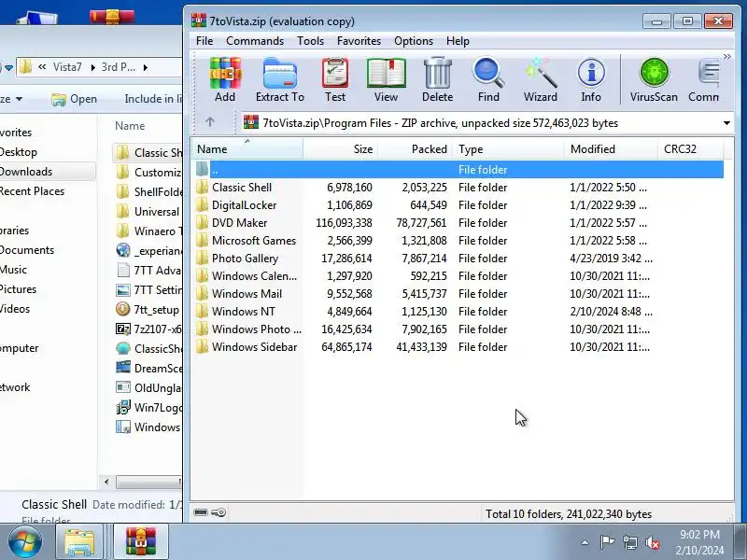Screen dimensions: 747x560
Task: Select Recent Places in Explorer sidebar
Action: pos(32,191)
